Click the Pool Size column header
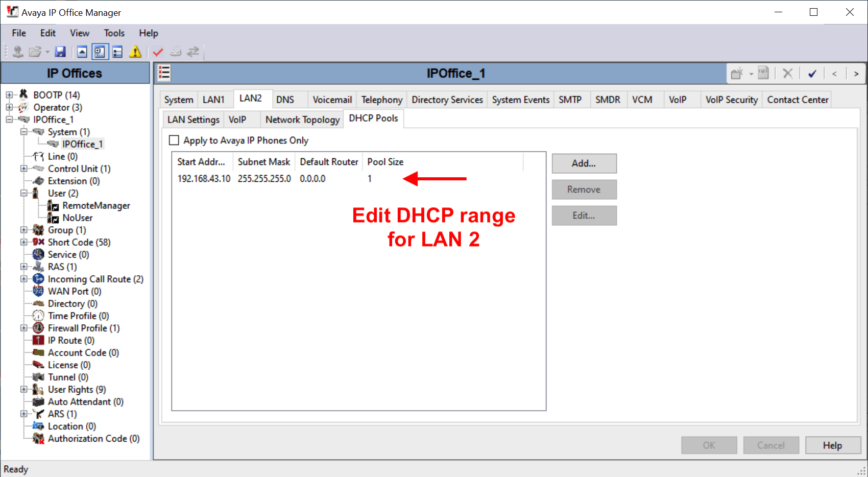 (443, 162)
